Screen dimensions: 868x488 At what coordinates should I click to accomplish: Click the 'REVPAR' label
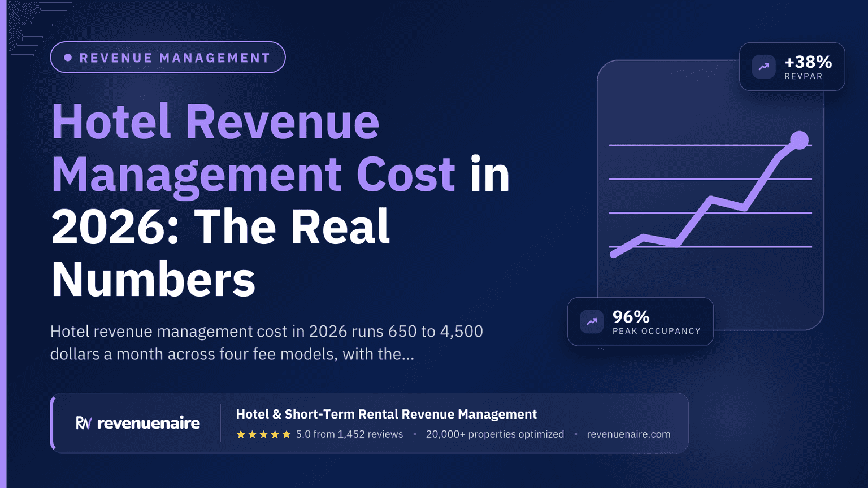click(804, 76)
